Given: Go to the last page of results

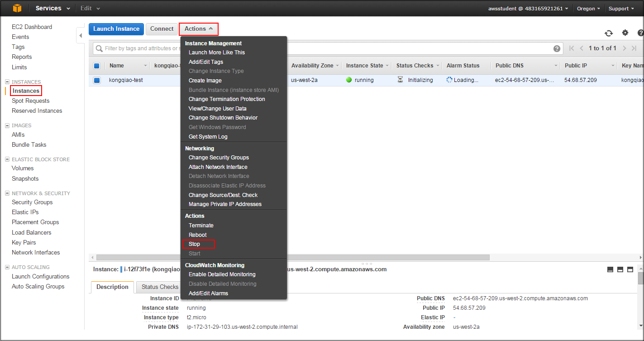Looking at the screenshot, I should click(x=634, y=48).
